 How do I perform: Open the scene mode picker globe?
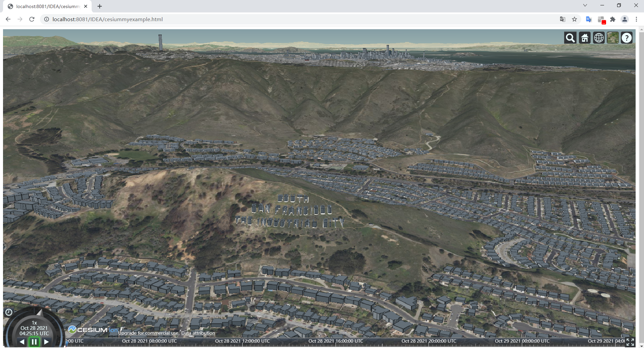point(599,38)
